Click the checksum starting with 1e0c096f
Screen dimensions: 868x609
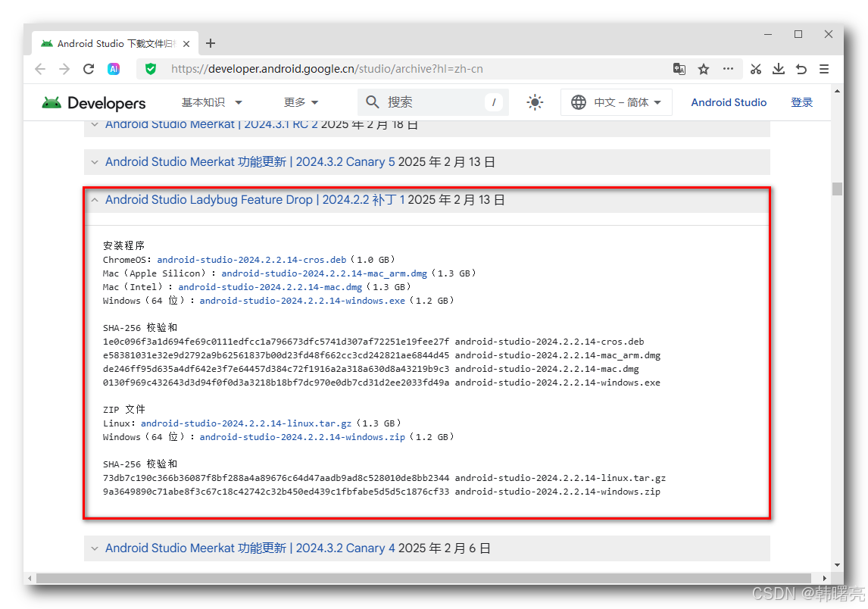276,342
